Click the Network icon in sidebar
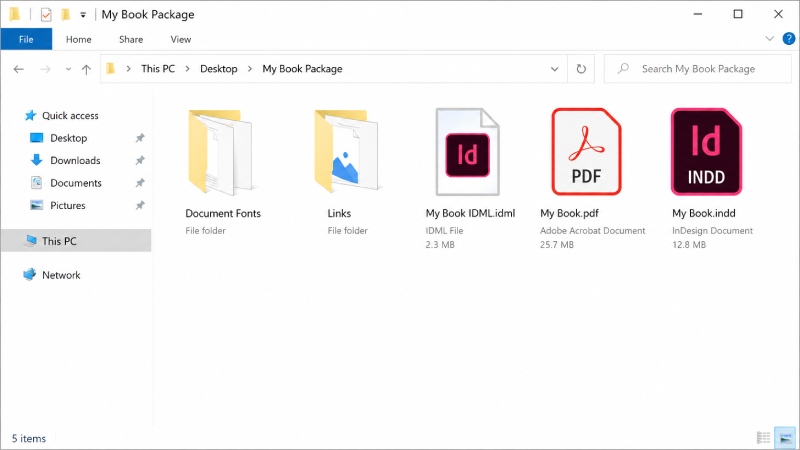Image resolution: width=800 pixels, height=450 pixels. 30,275
